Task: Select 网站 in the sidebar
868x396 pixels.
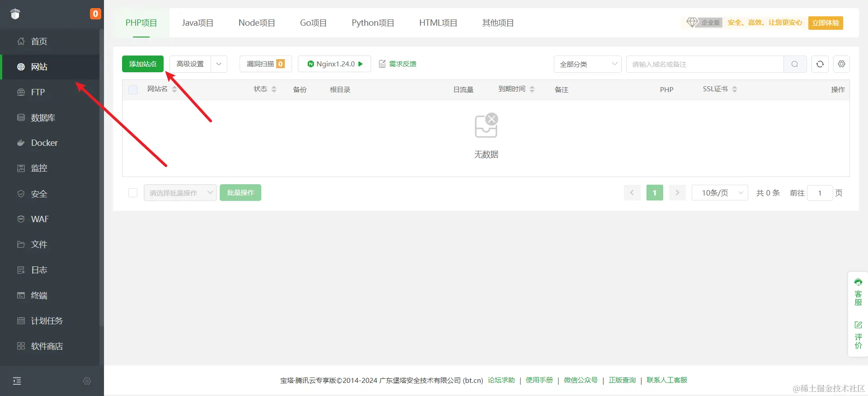Action: coord(50,67)
